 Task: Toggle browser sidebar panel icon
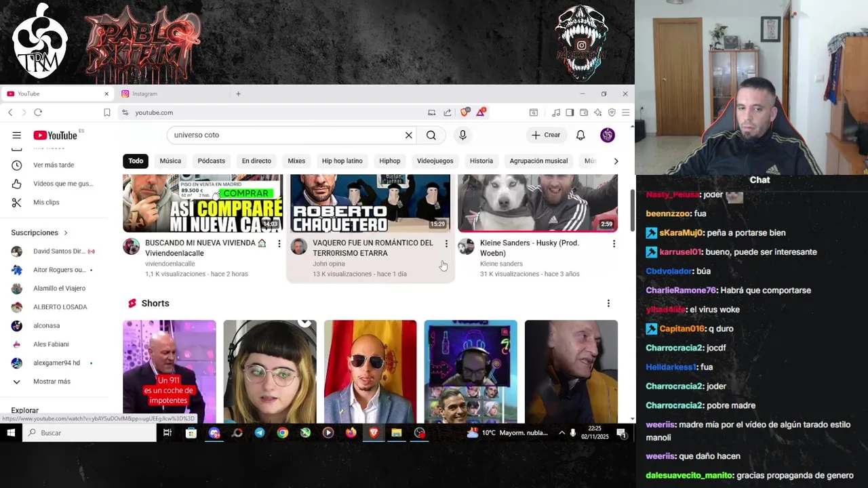(570, 113)
